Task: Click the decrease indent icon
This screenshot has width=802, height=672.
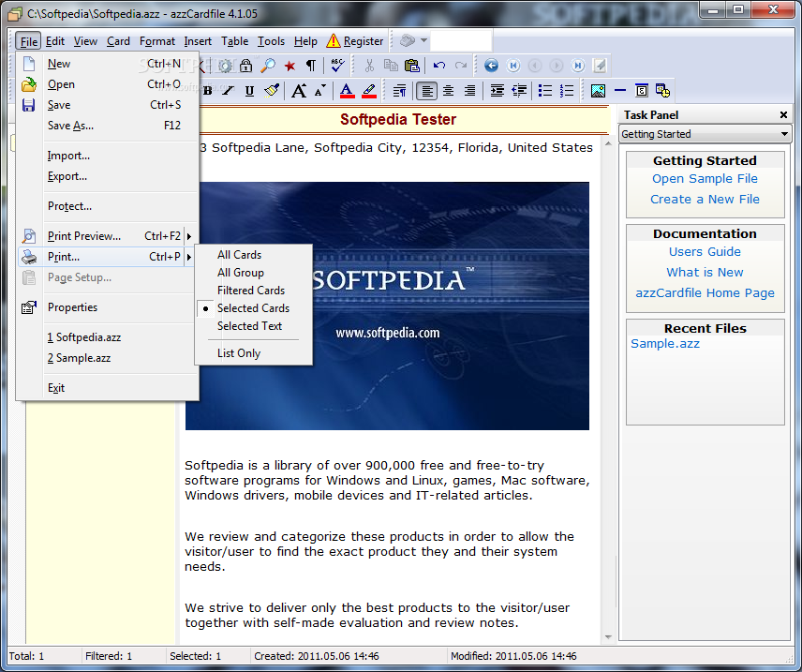Action: pyautogui.click(x=519, y=91)
